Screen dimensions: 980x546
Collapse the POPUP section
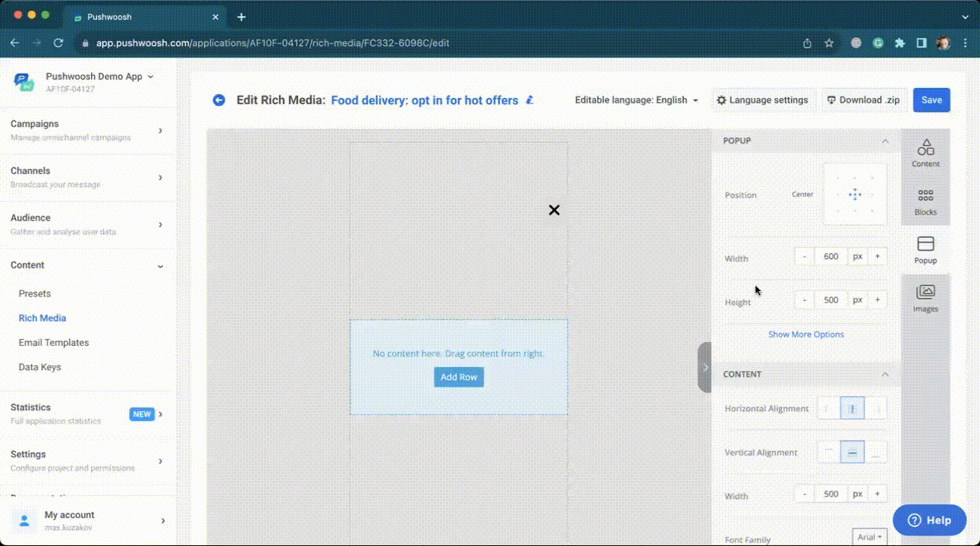coord(884,141)
